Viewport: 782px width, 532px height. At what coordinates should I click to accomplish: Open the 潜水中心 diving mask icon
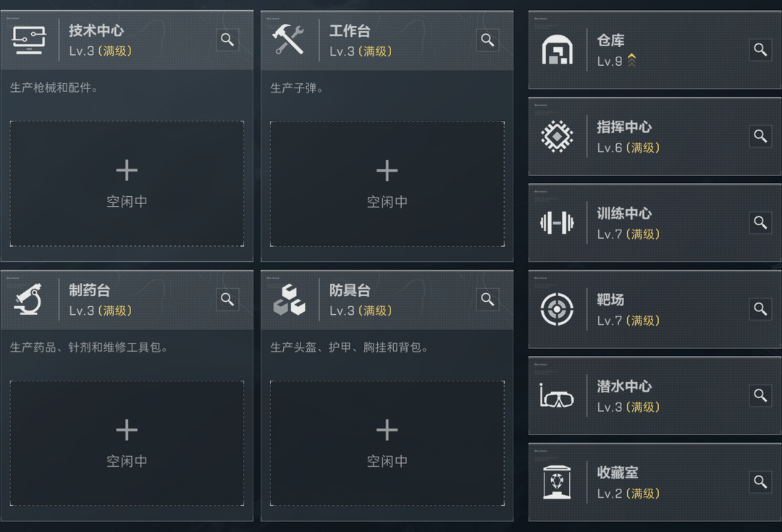coord(557,396)
